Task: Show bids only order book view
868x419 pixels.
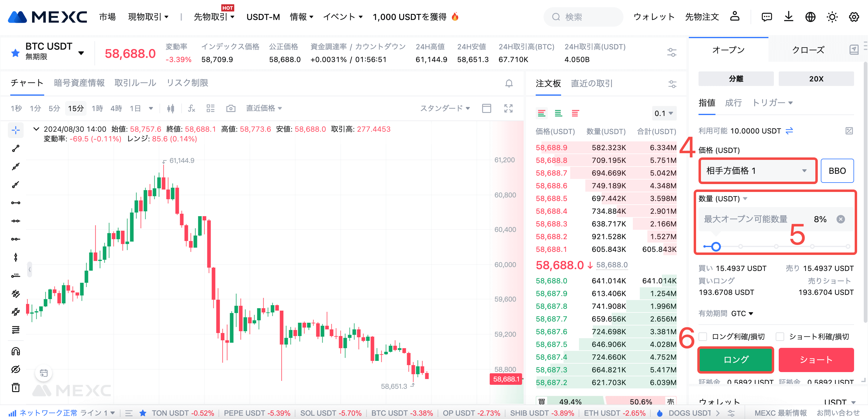Action: click(x=558, y=113)
